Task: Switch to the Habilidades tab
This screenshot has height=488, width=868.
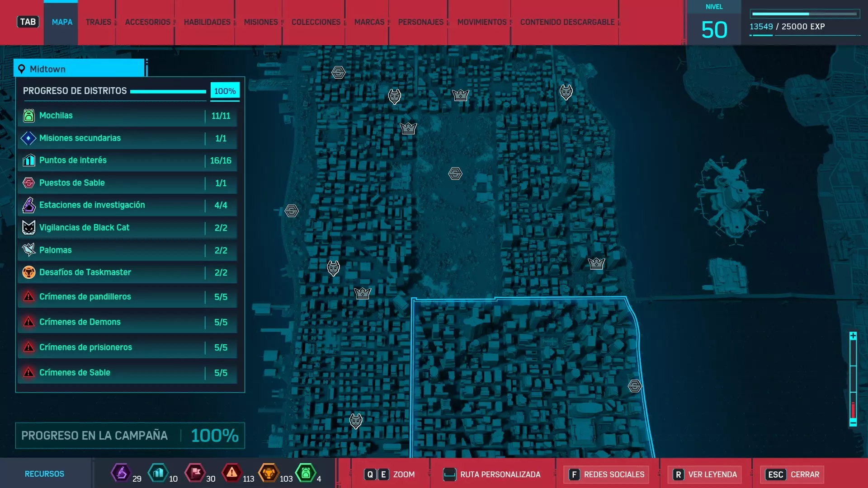Action: (x=207, y=22)
